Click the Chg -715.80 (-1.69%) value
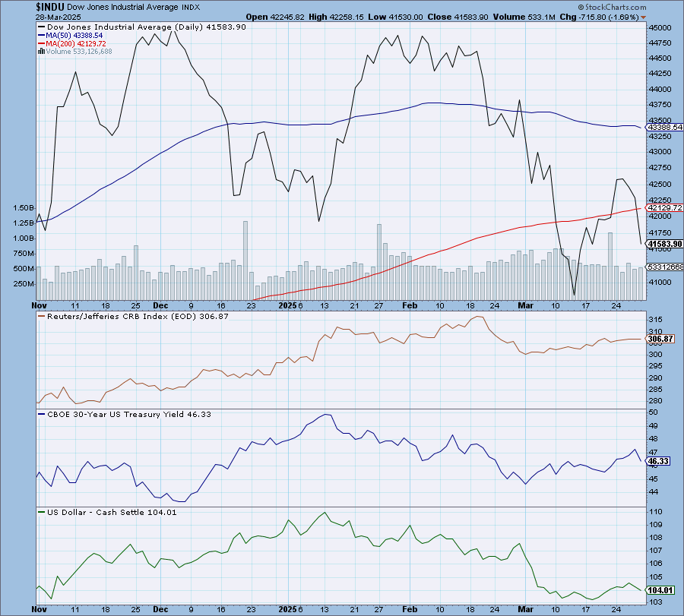 600,17
